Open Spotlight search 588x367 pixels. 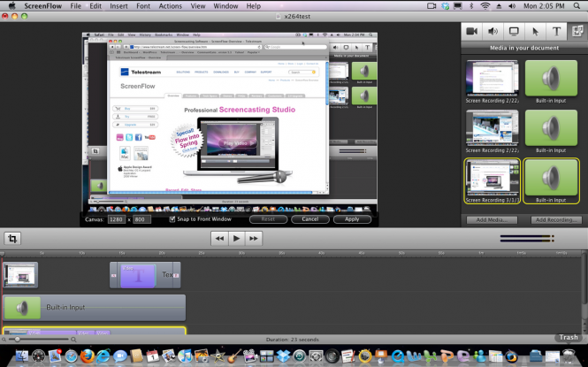(577, 6)
